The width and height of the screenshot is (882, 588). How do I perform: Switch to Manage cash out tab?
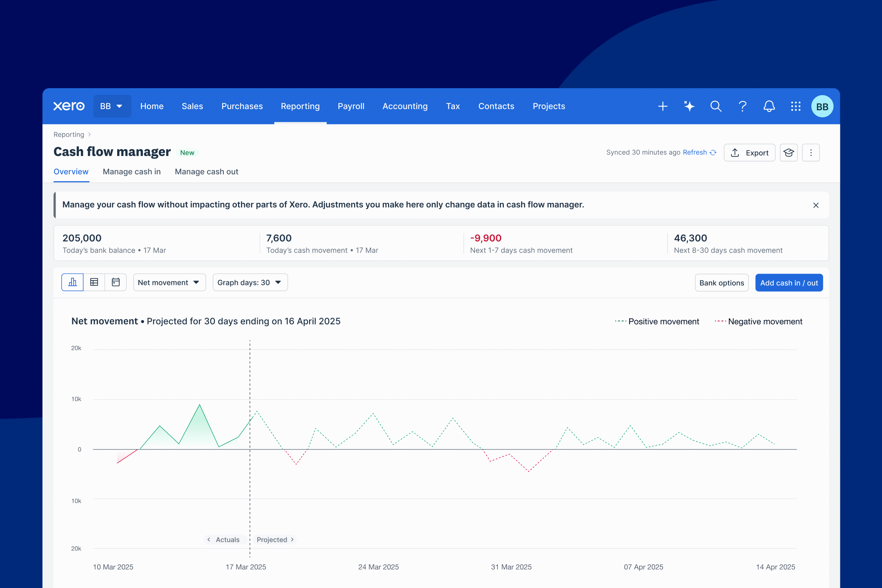coord(207,172)
